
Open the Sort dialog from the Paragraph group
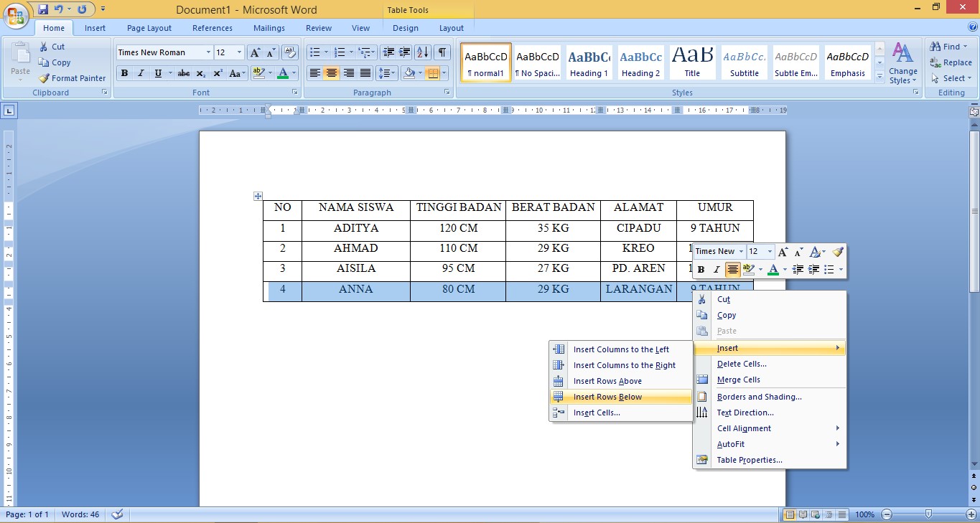click(422, 52)
